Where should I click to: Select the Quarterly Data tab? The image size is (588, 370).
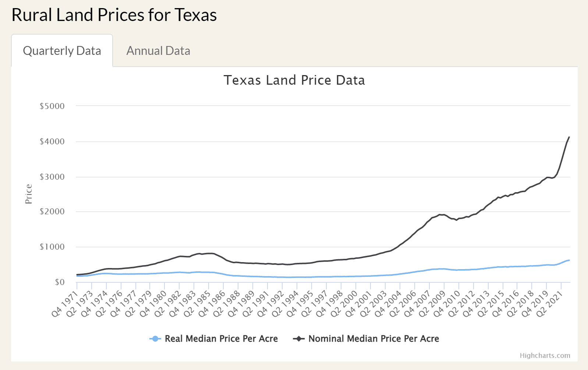click(62, 51)
